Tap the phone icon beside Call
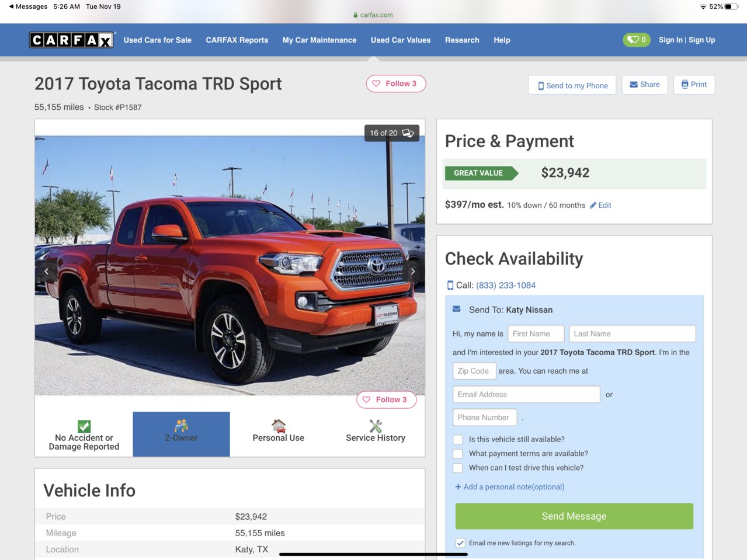Viewport: 747px width, 560px height. [450, 286]
